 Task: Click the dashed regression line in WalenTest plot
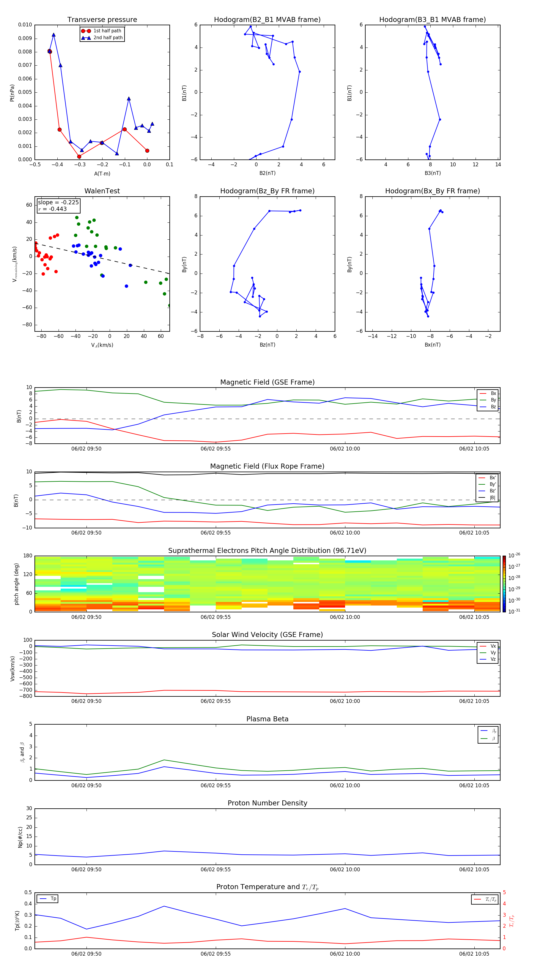click(x=102, y=258)
